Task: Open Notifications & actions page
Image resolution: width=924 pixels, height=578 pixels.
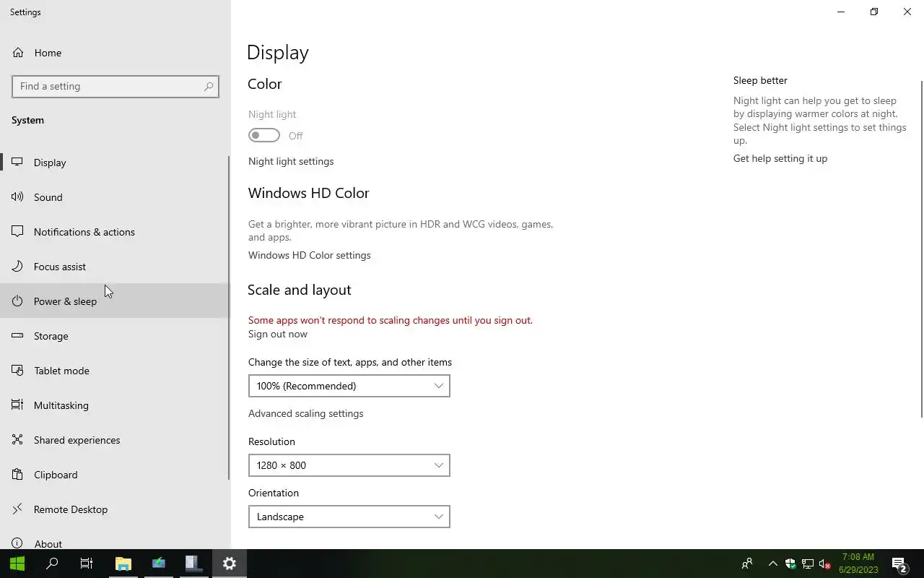Action: [115, 232]
